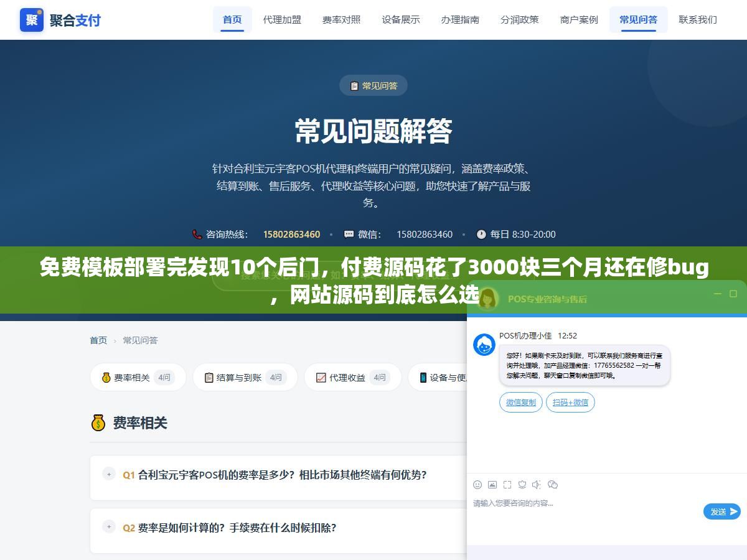Viewport: 747px width, 560px height.
Task: Click the image upload icon in chat
Action: [492, 484]
